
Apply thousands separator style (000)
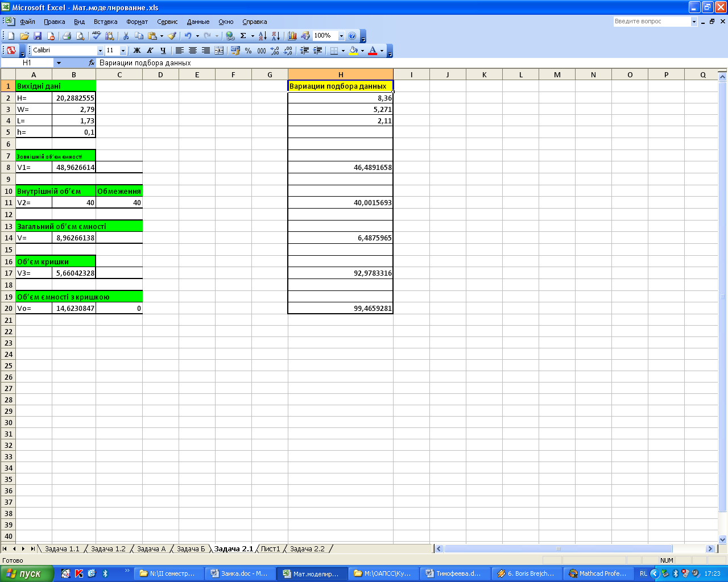[262, 51]
